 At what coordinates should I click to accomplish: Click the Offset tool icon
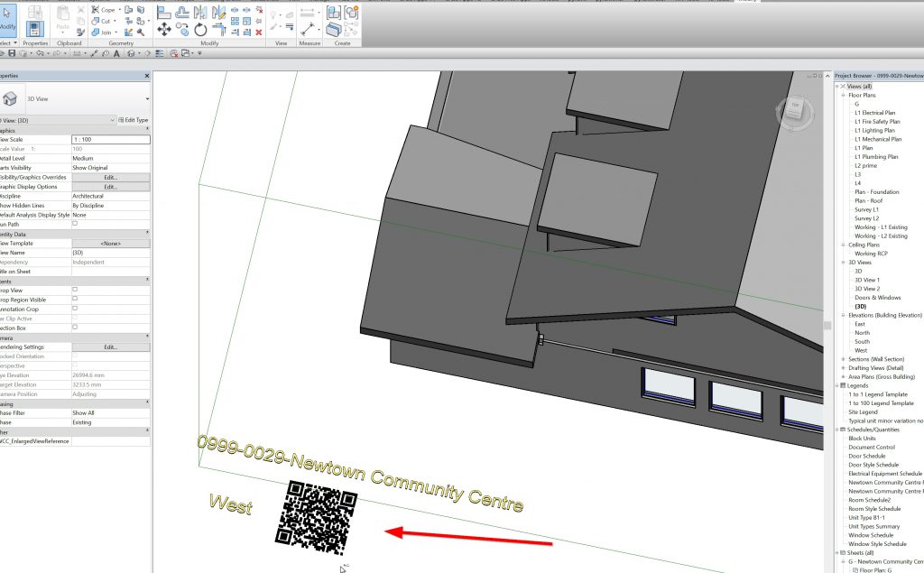coord(182,12)
